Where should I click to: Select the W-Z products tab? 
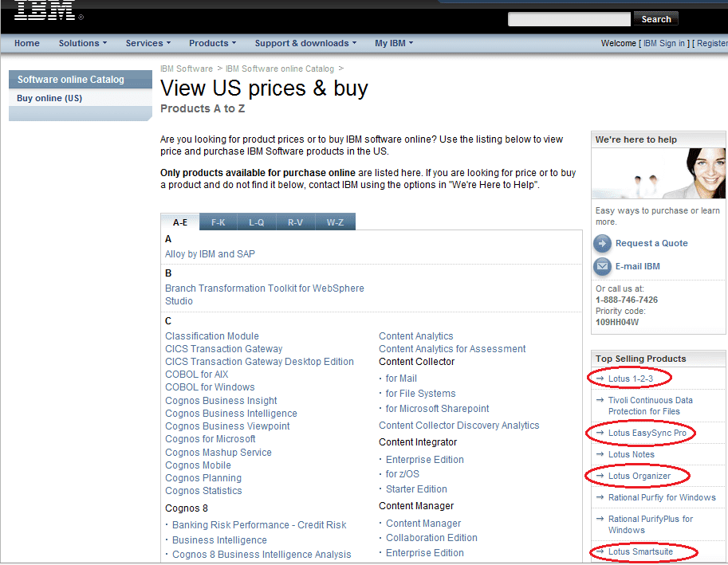[x=335, y=222]
